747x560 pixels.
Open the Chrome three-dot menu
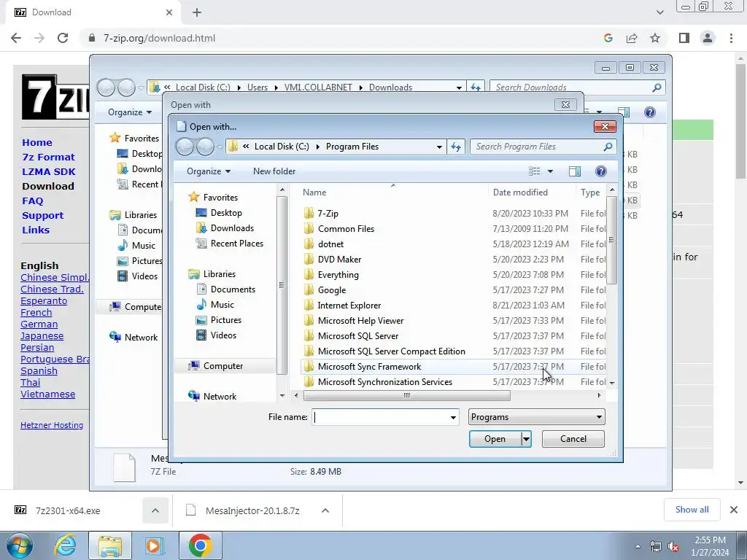[x=731, y=38]
